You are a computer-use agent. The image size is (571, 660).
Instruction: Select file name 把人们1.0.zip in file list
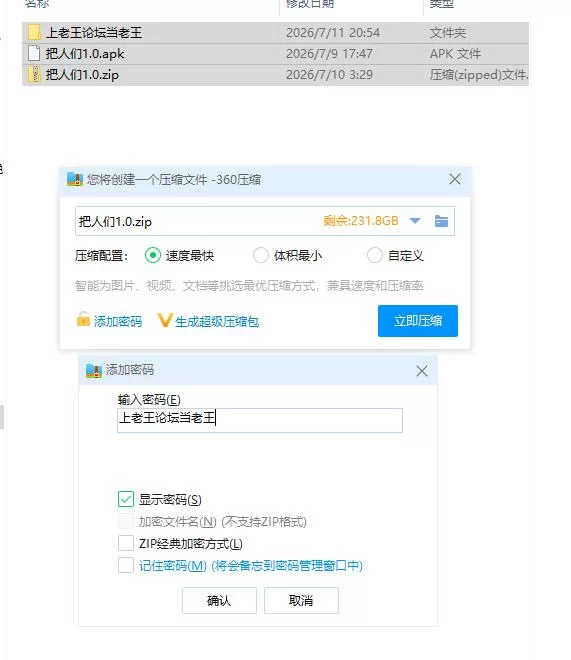point(82,75)
